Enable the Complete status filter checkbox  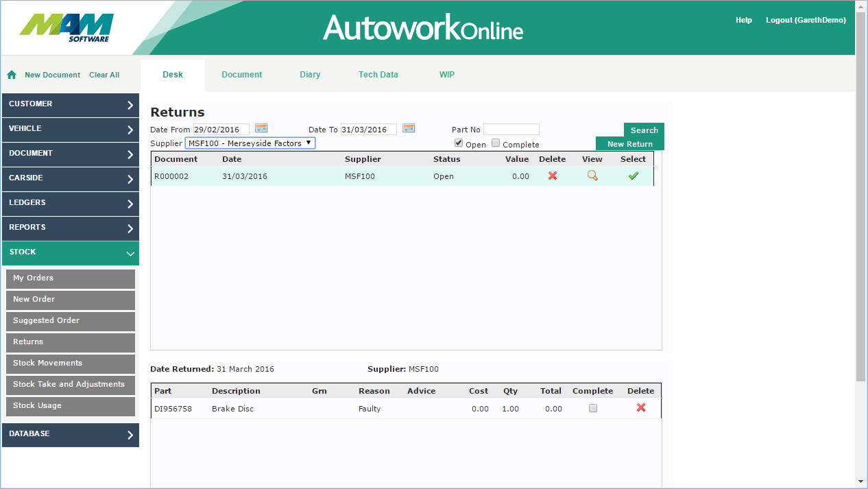pyautogui.click(x=496, y=143)
